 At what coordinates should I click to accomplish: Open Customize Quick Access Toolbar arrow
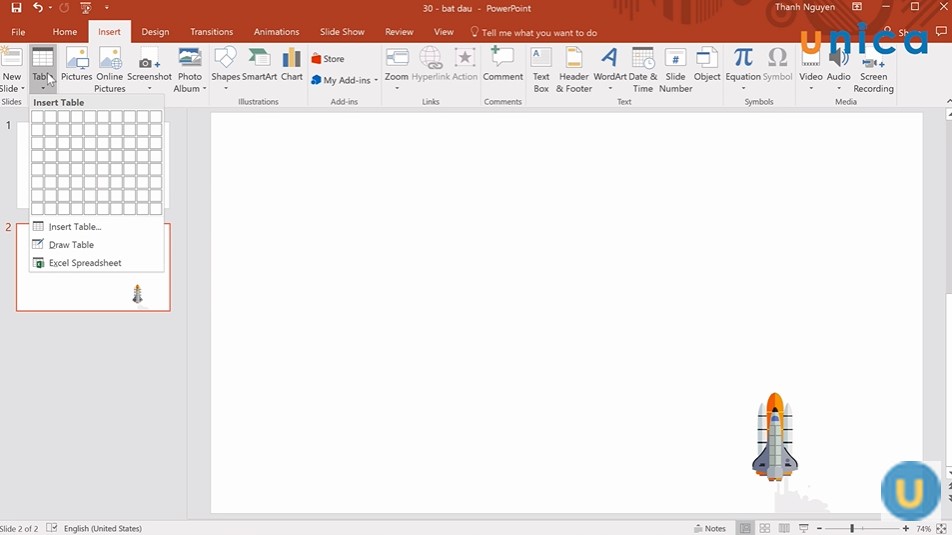tap(106, 8)
